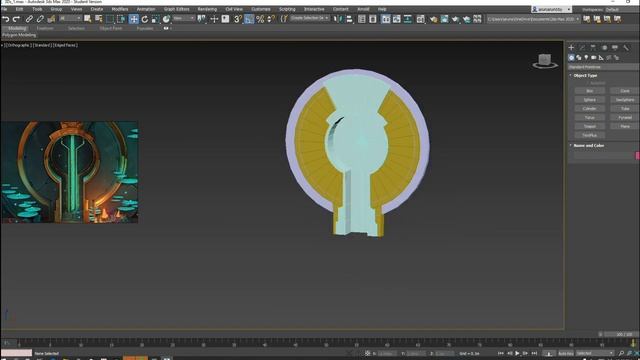Click the Bind to Space Warp icon
The image size is (640, 360).
click(x=51, y=19)
